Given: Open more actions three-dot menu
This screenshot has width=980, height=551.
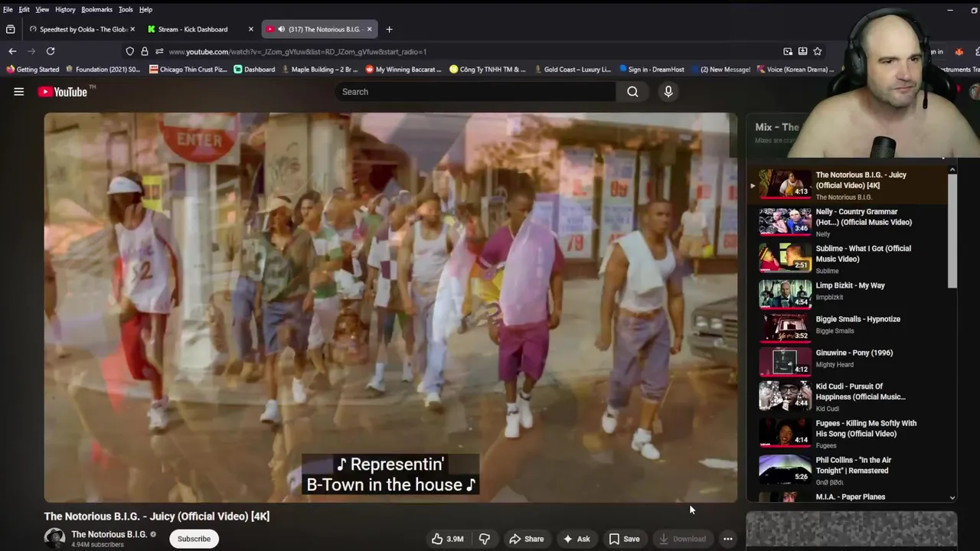Looking at the screenshot, I should coord(728,539).
